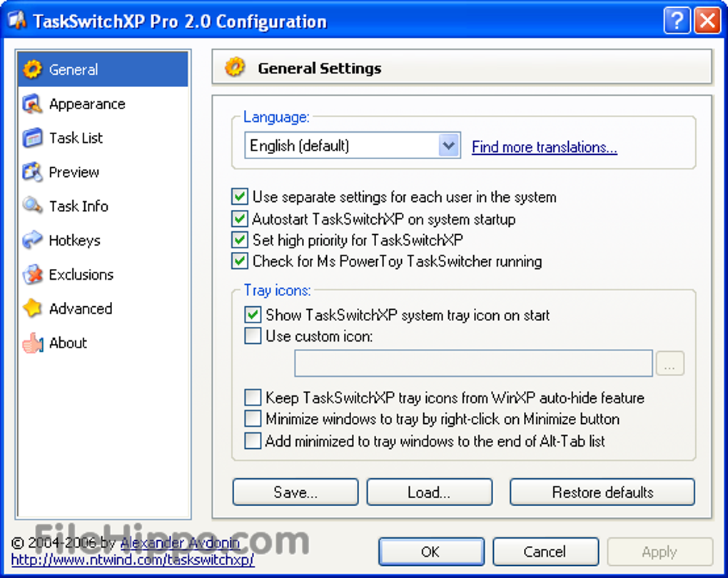The image size is (728, 578).
Task: Click the custom icon path field
Action: point(473,363)
